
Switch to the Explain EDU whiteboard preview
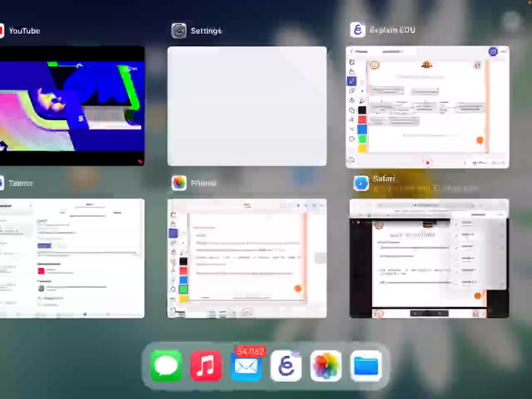(427, 107)
